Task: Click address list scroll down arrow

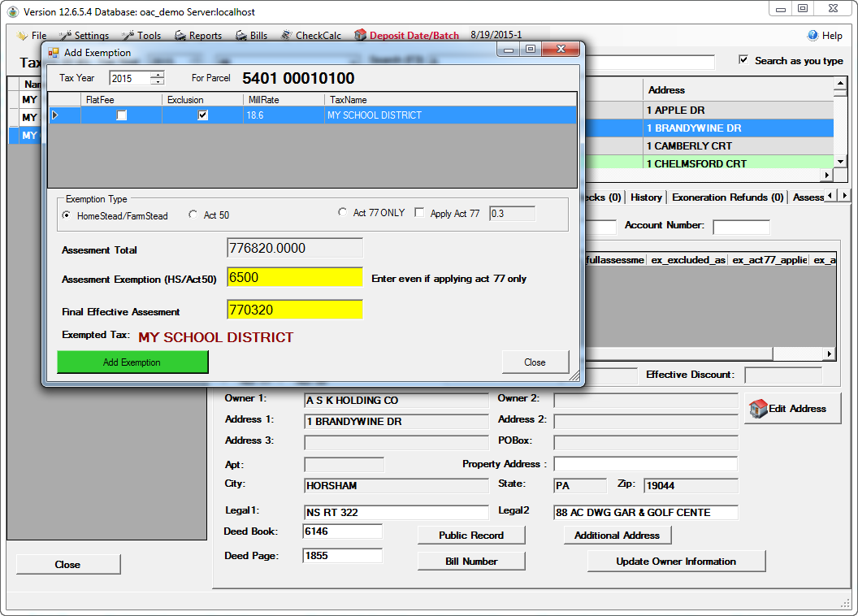Action: click(x=840, y=162)
